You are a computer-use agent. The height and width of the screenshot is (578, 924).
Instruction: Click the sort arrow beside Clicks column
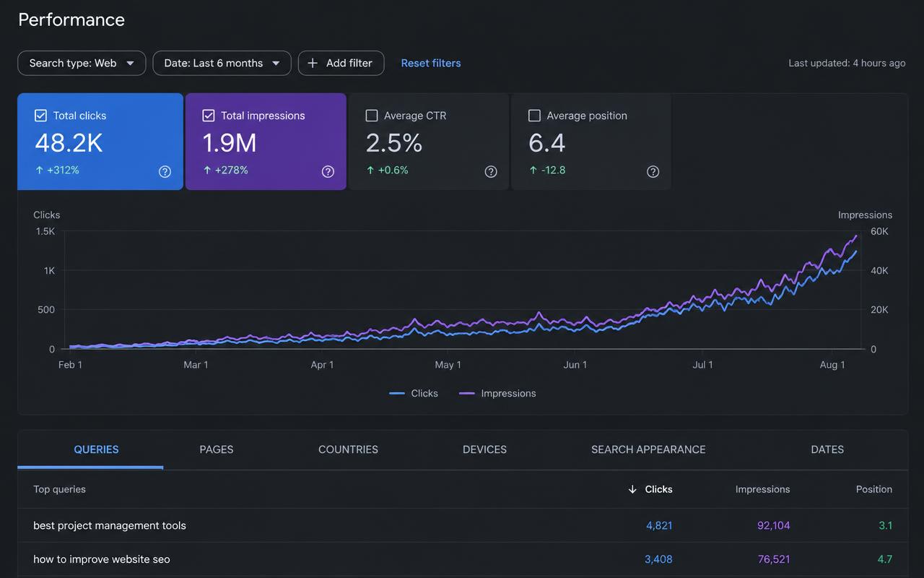632,489
